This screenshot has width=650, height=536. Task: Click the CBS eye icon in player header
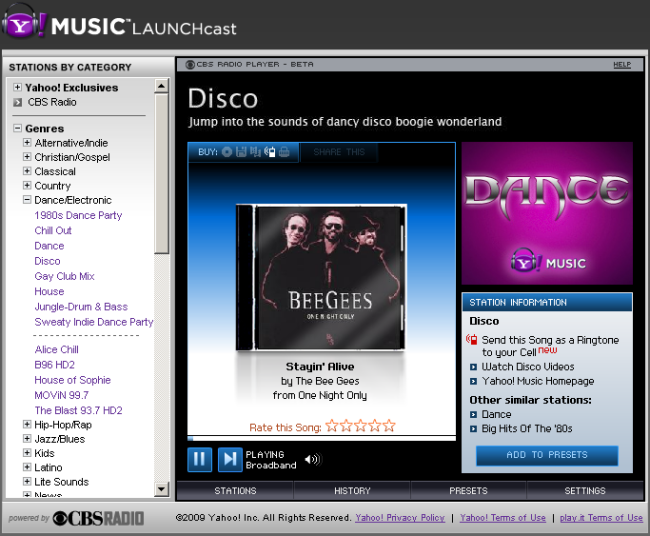click(190, 65)
